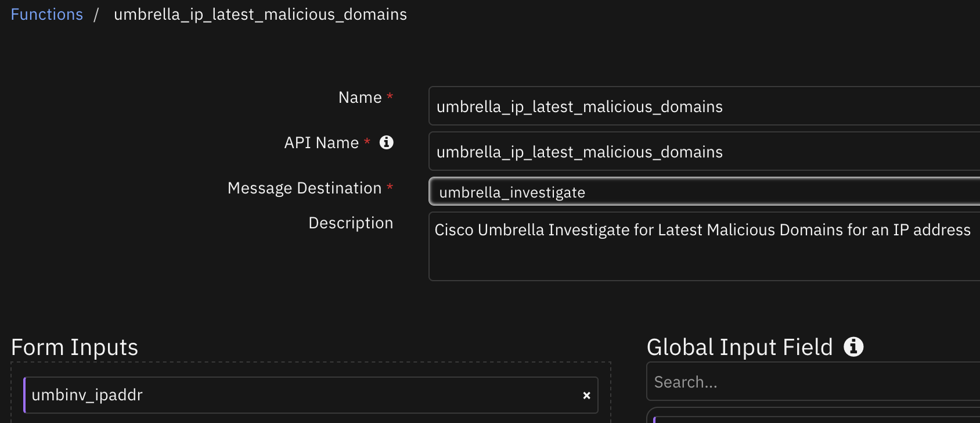
Task: Click the umbrella_ip_latest_malicious_domains breadcrumb text
Action: [260, 15]
